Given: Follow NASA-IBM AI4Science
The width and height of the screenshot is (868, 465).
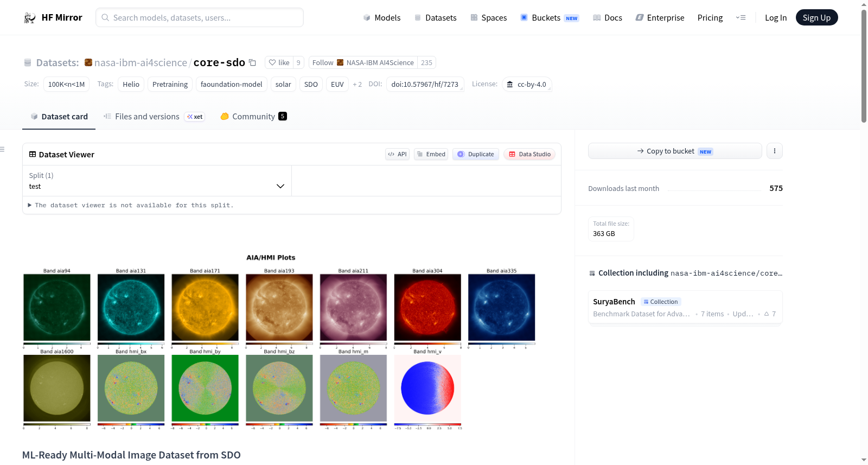Looking at the screenshot, I should click(363, 62).
